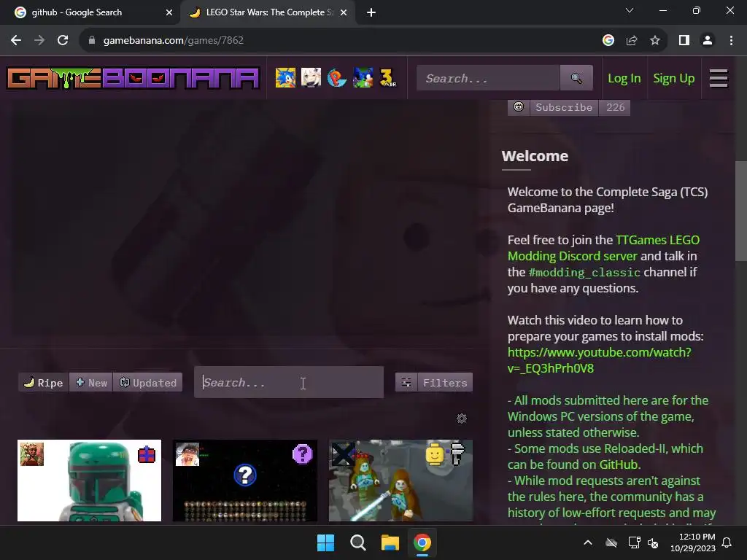The image size is (747, 560).
Task: Click the Subscribe face icon
Action: pyautogui.click(x=519, y=107)
